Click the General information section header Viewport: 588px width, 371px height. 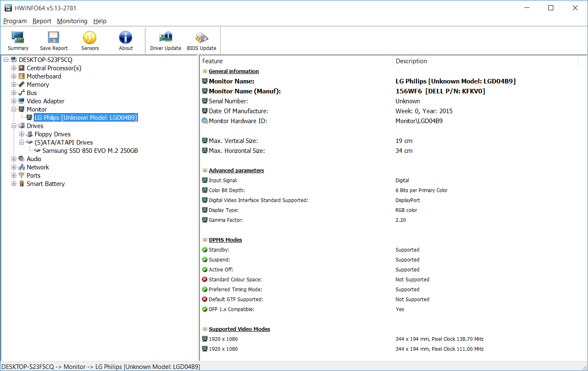click(234, 71)
